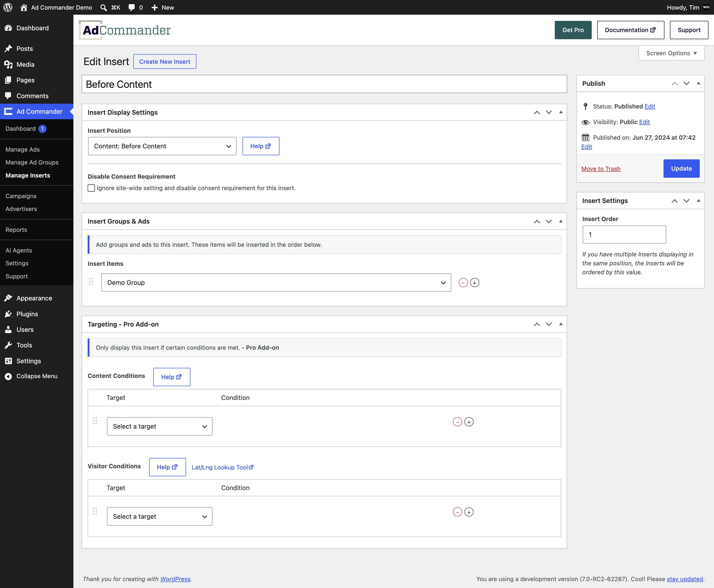The height and width of the screenshot is (588, 714).
Task: Open the Lat/Lng Lookup Tool link
Action: point(222,467)
